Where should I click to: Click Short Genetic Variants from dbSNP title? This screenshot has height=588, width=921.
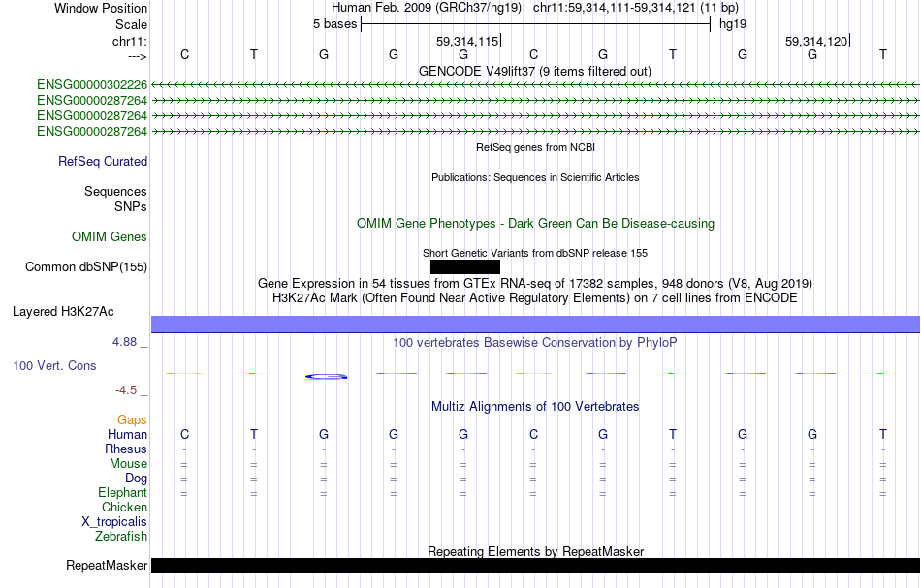pyautogui.click(x=535, y=253)
